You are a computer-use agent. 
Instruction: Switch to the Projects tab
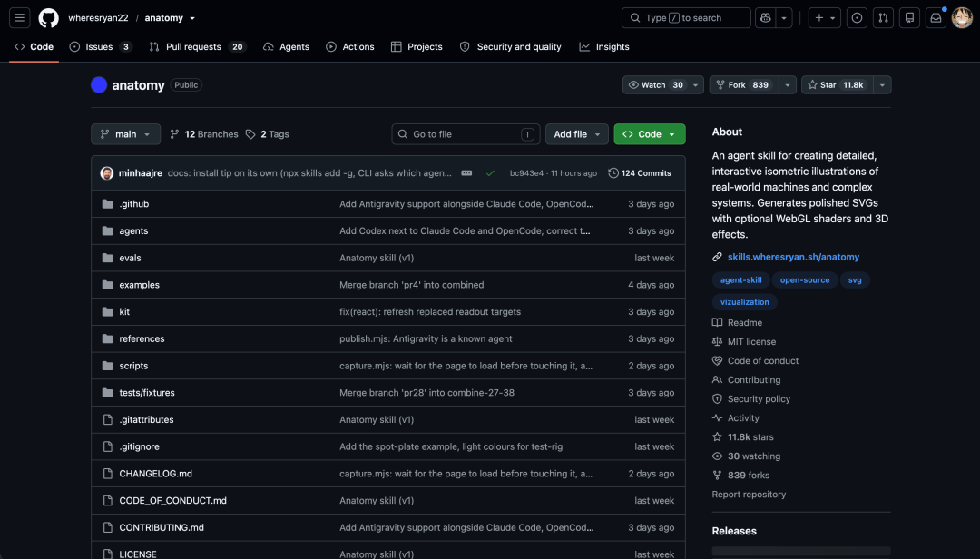pos(416,47)
